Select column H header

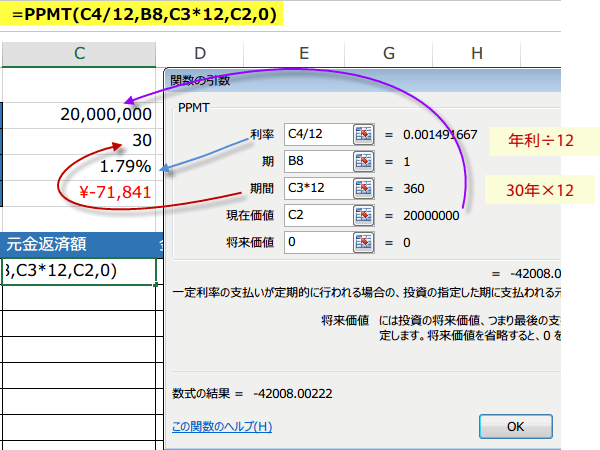[477, 54]
